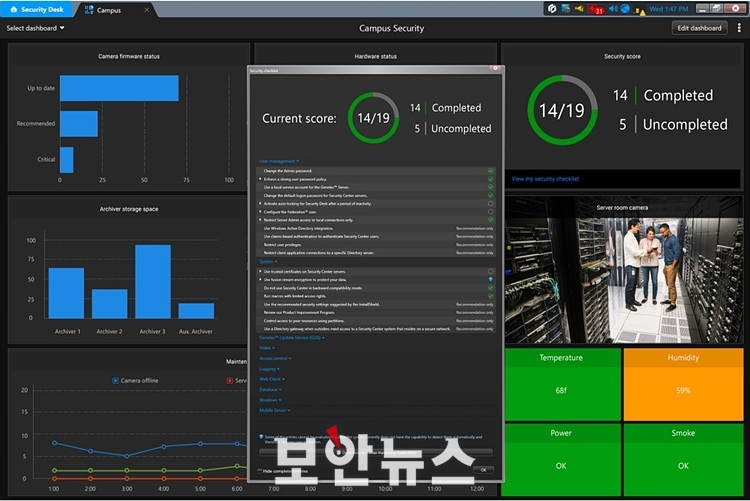
Task: Close the Campus tab with its X
Action: point(146,10)
